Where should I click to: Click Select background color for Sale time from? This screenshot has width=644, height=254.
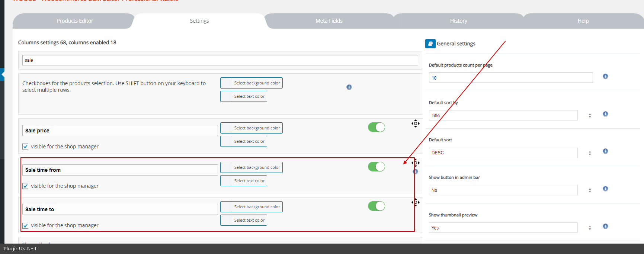[x=257, y=167]
